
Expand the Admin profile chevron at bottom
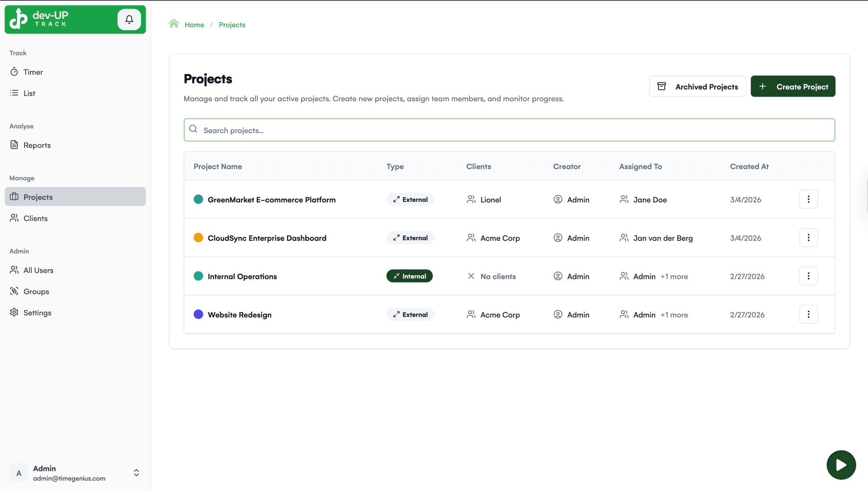tap(136, 473)
